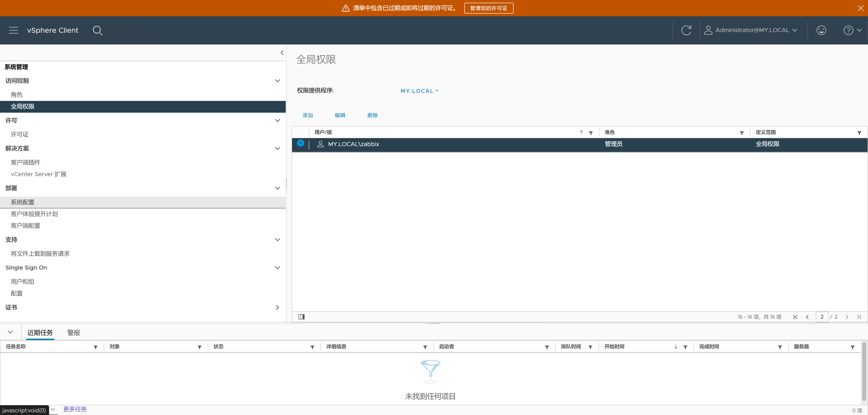
Task: Sort 开始时间 column descending arrow
Action: click(676, 347)
